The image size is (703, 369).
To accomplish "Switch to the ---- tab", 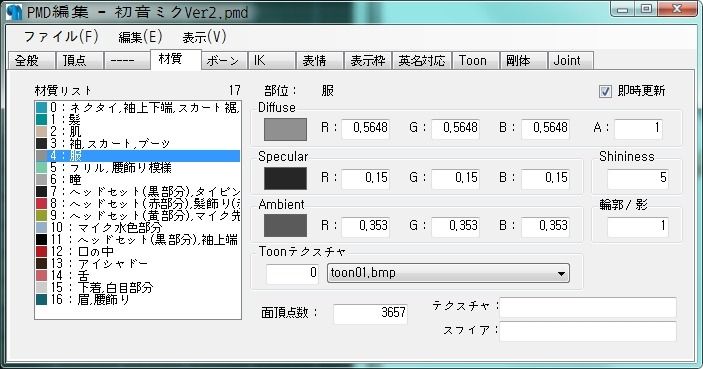I will (127, 61).
